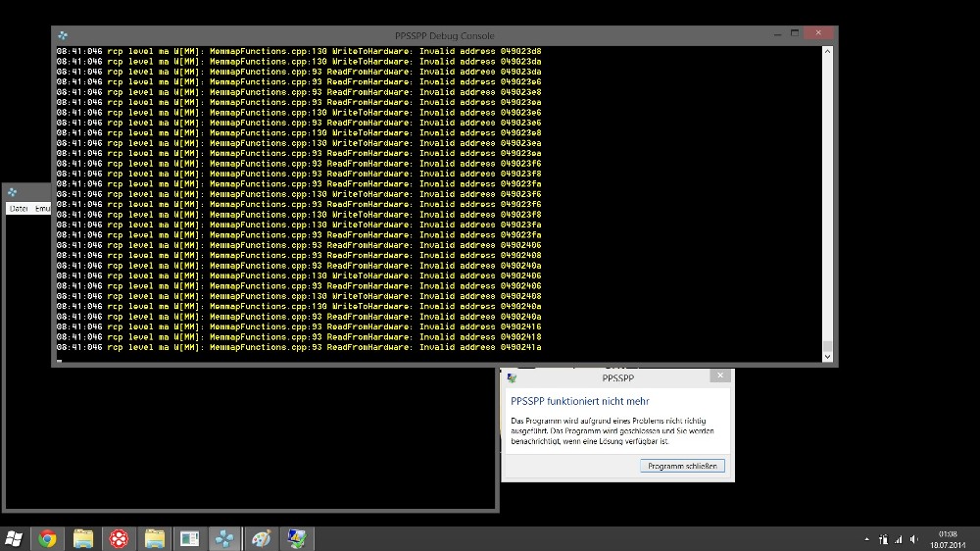Open the Emulation menu in PPSSPP

click(42, 209)
